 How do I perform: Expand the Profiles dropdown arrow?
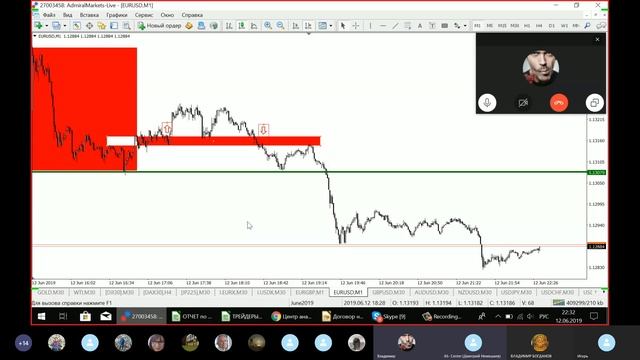[65, 26]
